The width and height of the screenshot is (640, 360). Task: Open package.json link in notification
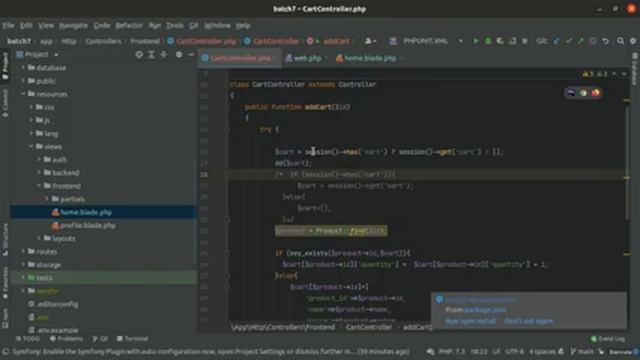(485, 310)
